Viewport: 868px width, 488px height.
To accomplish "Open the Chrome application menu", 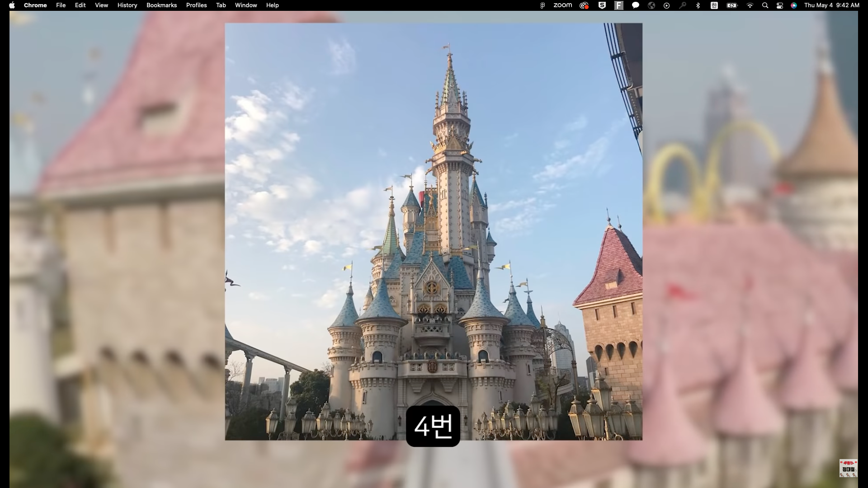I will (x=35, y=5).
